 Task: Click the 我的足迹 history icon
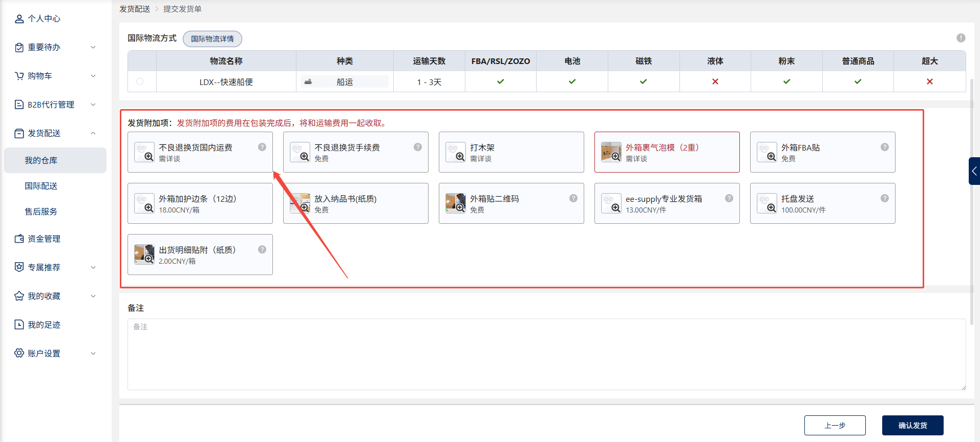point(19,325)
